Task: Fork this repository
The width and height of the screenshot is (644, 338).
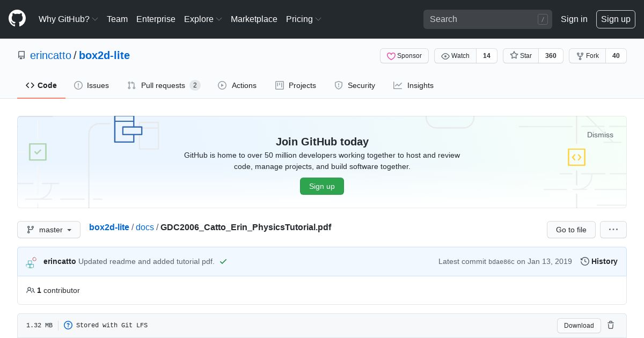Action: (x=587, y=56)
